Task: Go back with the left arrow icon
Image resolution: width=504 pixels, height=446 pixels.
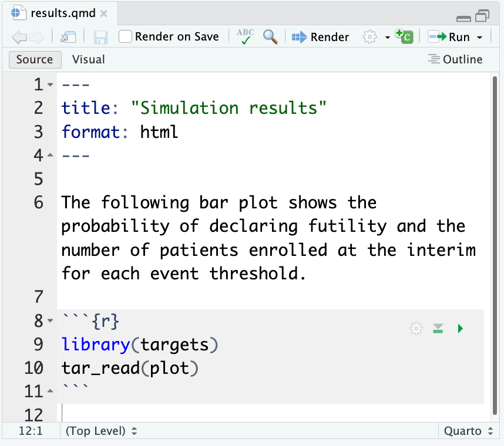Action: pyautogui.click(x=19, y=37)
